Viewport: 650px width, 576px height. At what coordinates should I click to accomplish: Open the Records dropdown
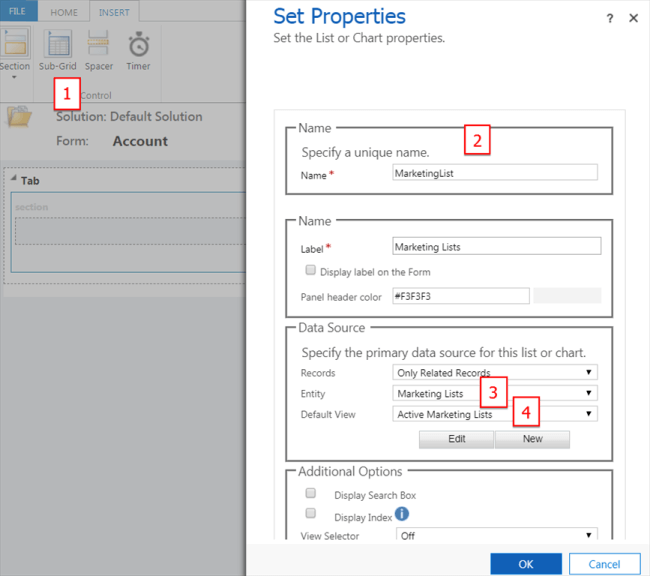click(x=495, y=372)
